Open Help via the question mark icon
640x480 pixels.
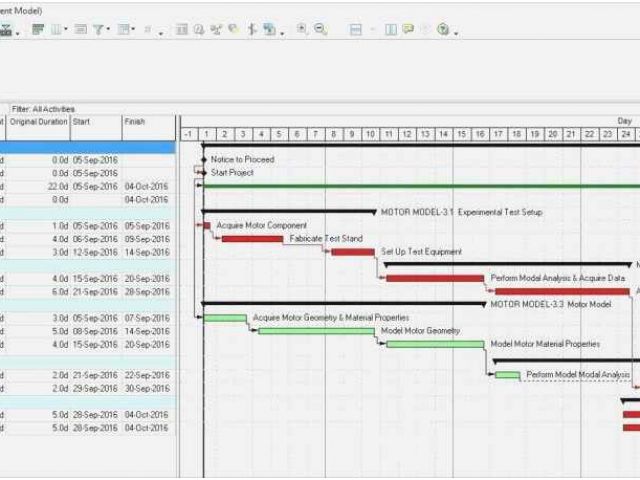click(x=443, y=30)
